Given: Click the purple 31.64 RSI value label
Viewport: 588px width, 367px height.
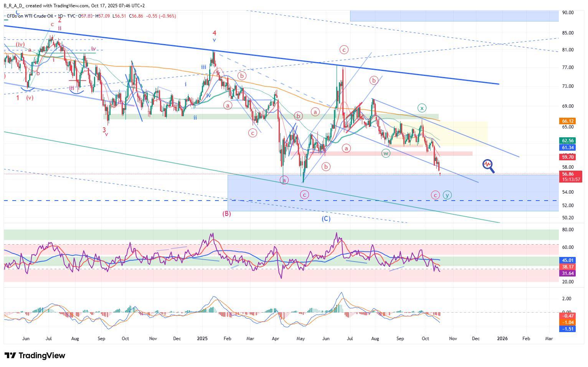Looking at the screenshot, I should pyautogui.click(x=568, y=273).
